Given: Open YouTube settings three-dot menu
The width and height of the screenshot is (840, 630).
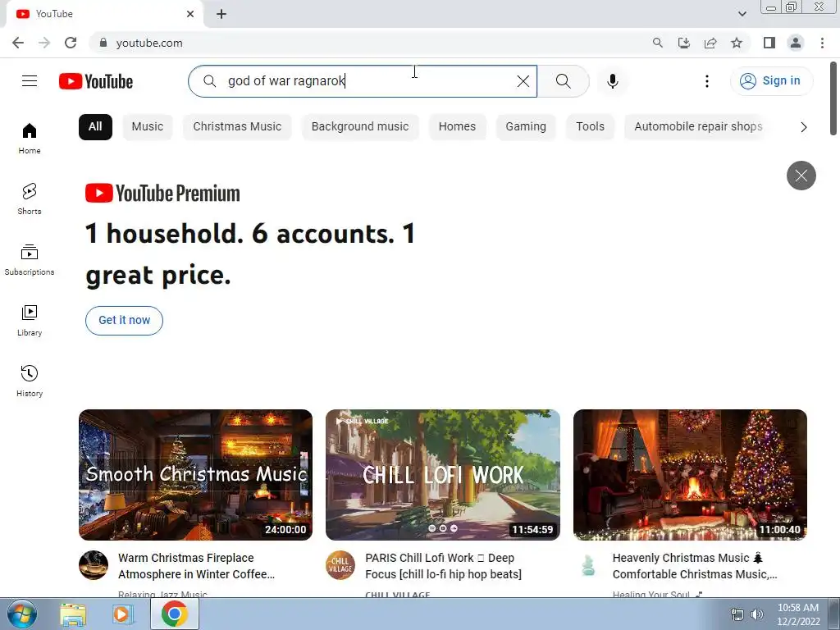Looking at the screenshot, I should [x=706, y=81].
